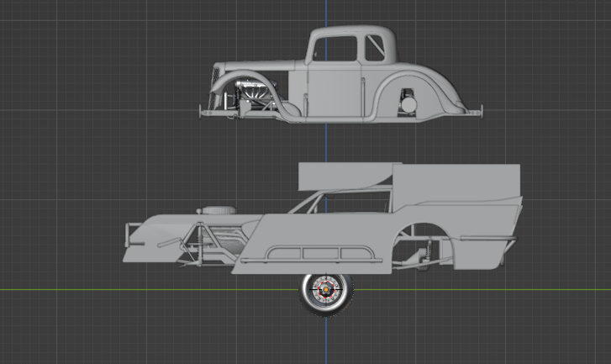Select the vintage coupe car body model

(341, 74)
